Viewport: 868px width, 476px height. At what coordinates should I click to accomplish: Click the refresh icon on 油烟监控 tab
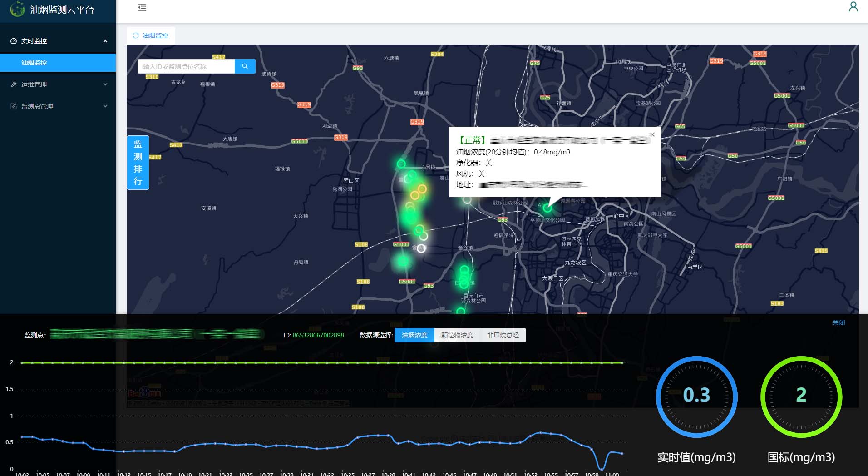click(135, 35)
